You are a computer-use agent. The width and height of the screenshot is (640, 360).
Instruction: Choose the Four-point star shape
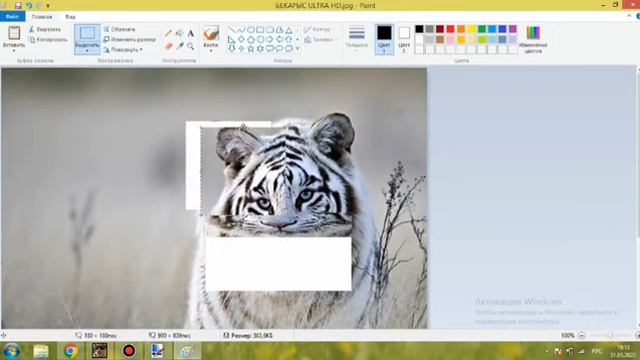[241, 49]
